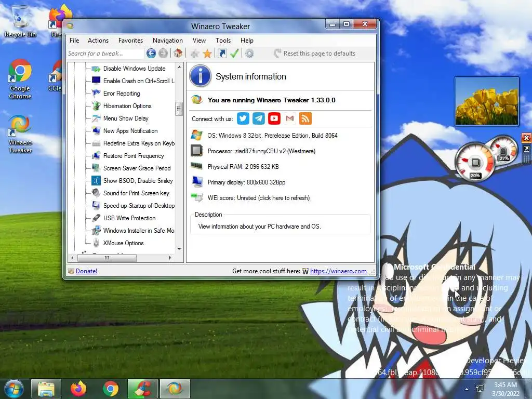Open favorites with the gold star
Screen dimensions: 532x399
pos(207,54)
